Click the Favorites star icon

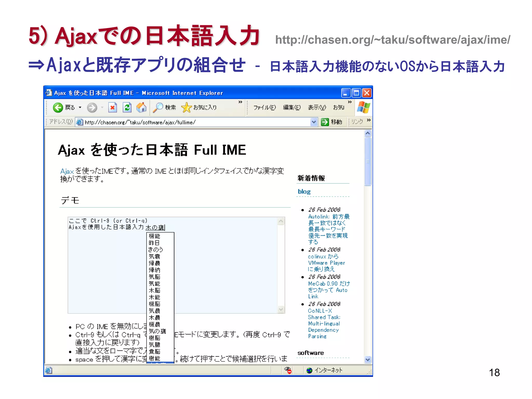tap(186, 108)
